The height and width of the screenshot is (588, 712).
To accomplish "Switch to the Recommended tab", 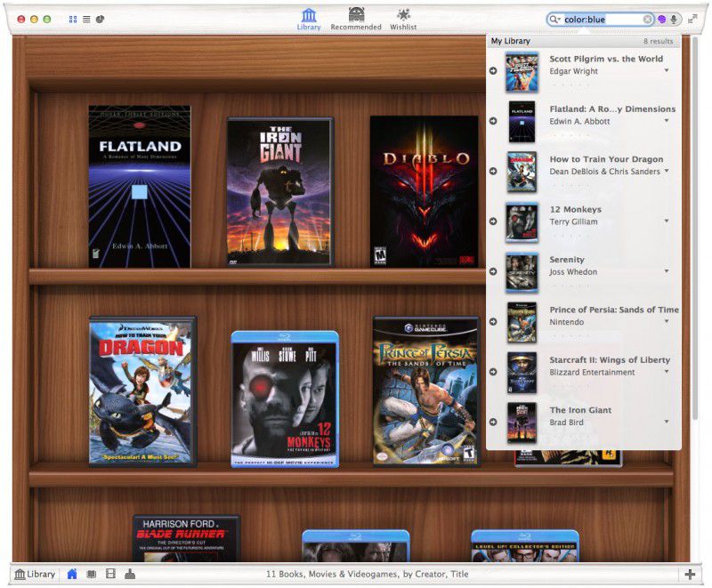I will pos(355,20).
